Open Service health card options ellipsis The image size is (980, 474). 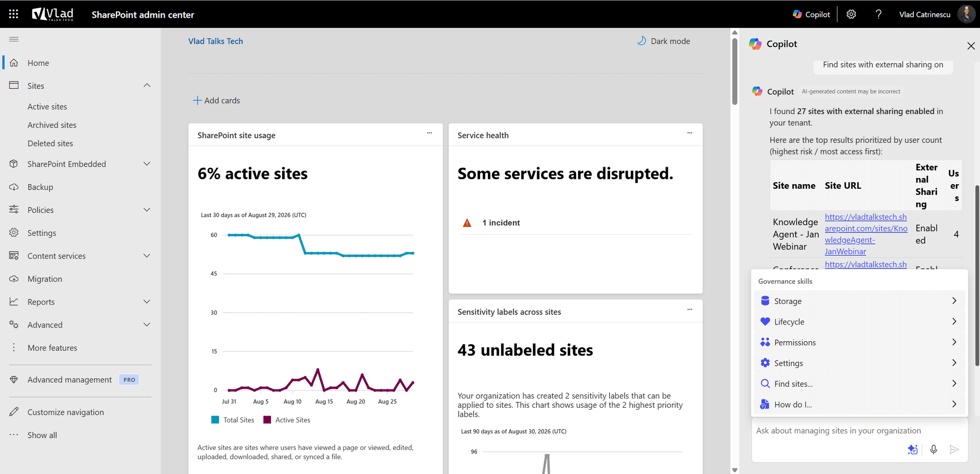point(689,133)
